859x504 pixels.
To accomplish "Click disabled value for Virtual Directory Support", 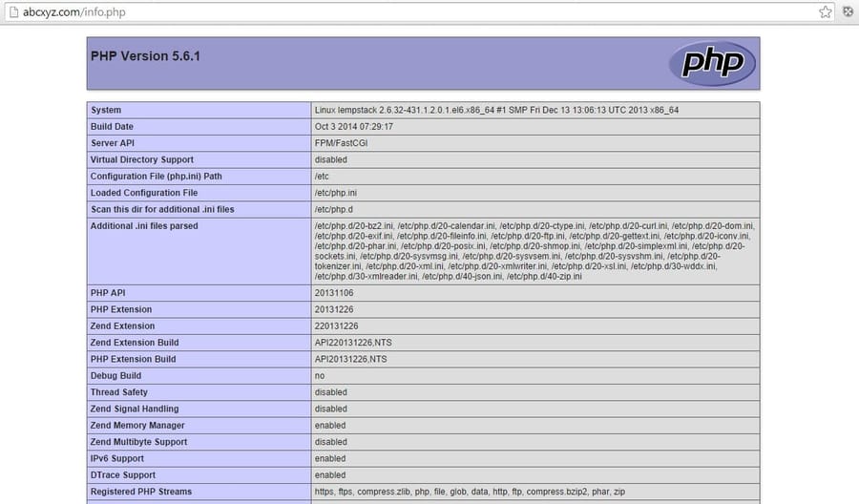I will pyautogui.click(x=331, y=159).
